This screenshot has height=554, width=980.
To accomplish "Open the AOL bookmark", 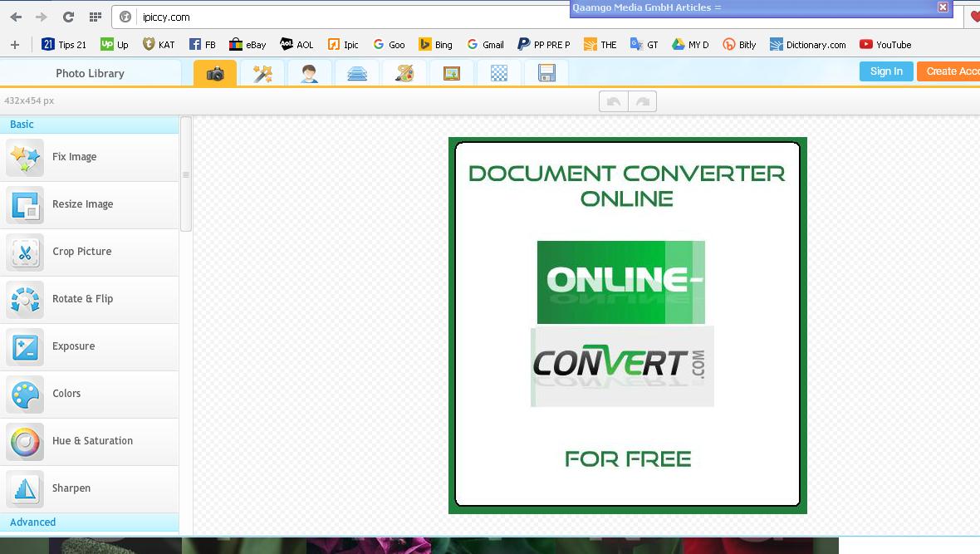I will click(296, 44).
